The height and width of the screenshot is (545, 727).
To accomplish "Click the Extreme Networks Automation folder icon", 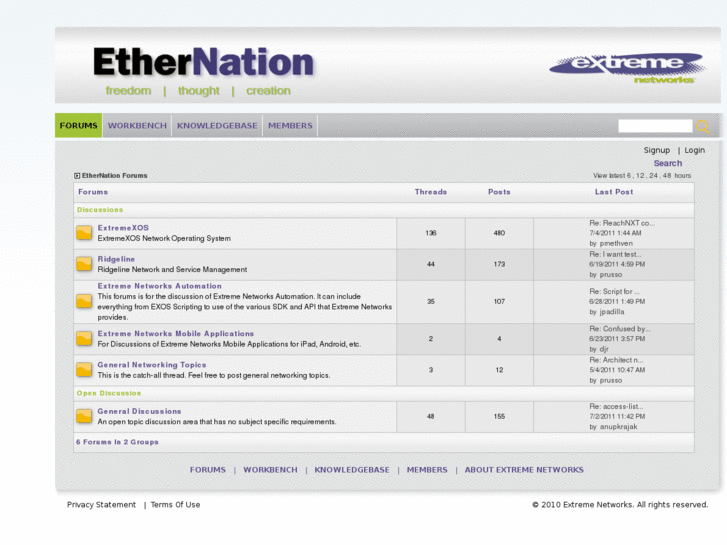I will click(84, 301).
